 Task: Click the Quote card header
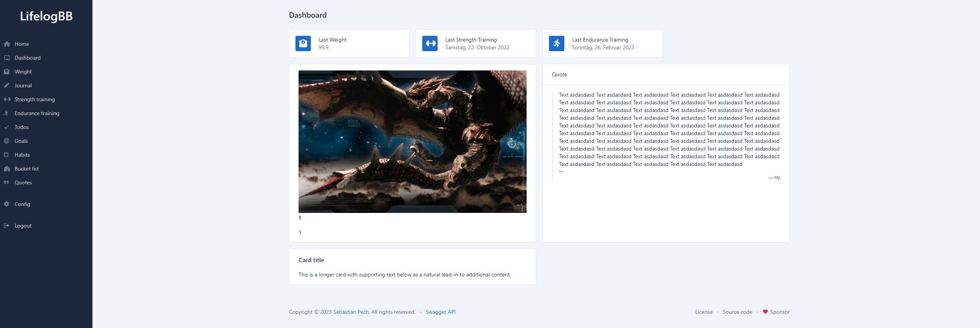coord(666,74)
